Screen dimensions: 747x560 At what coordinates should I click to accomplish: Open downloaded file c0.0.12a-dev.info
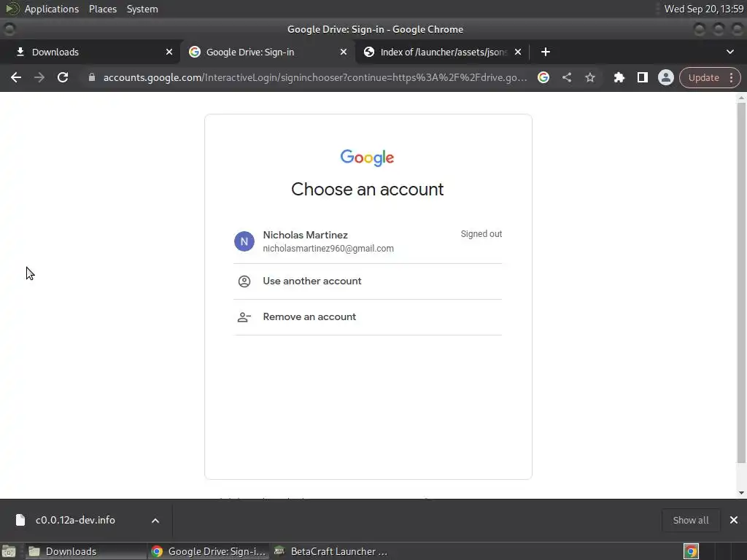(75, 520)
